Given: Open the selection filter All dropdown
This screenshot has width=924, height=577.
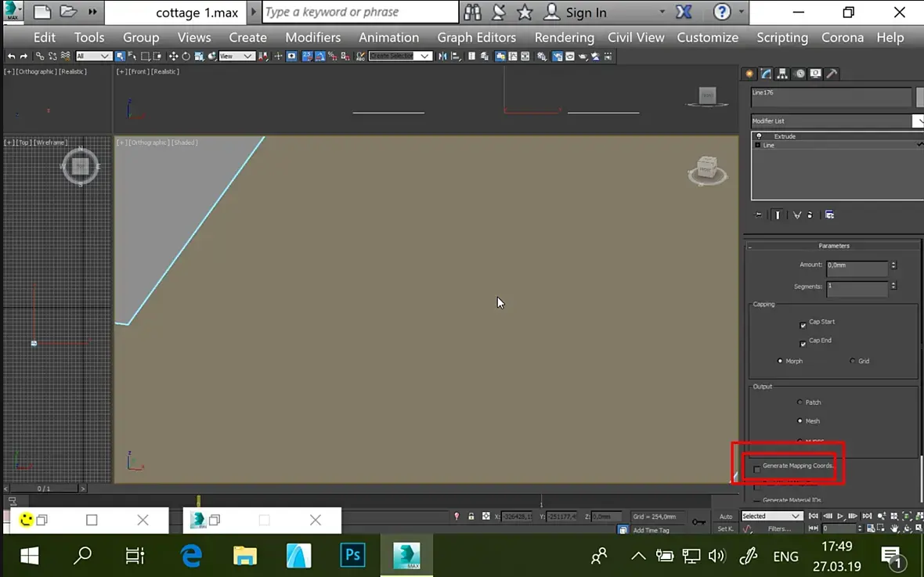Looking at the screenshot, I should point(94,56).
